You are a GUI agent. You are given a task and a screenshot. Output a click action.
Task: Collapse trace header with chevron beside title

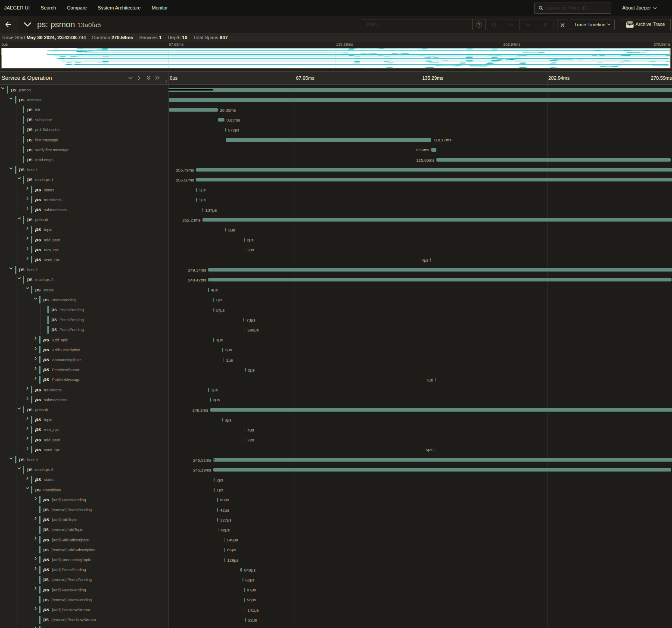pos(28,25)
